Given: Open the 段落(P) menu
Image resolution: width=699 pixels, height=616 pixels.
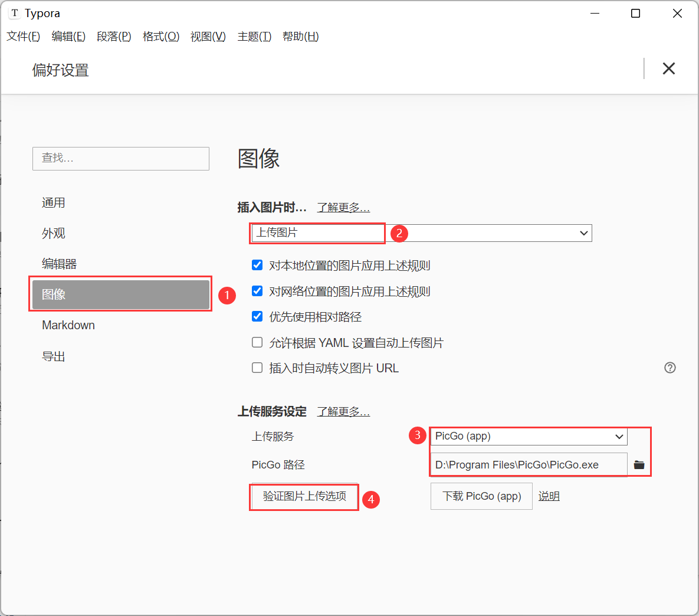Looking at the screenshot, I should pyautogui.click(x=114, y=37).
